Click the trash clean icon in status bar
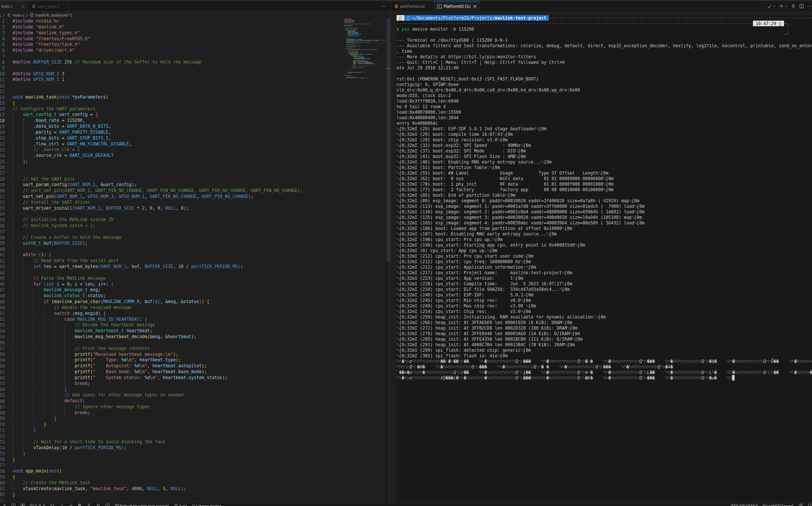This screenshot has width=812, height=506. pyautogui.click(x=80, y=505)
